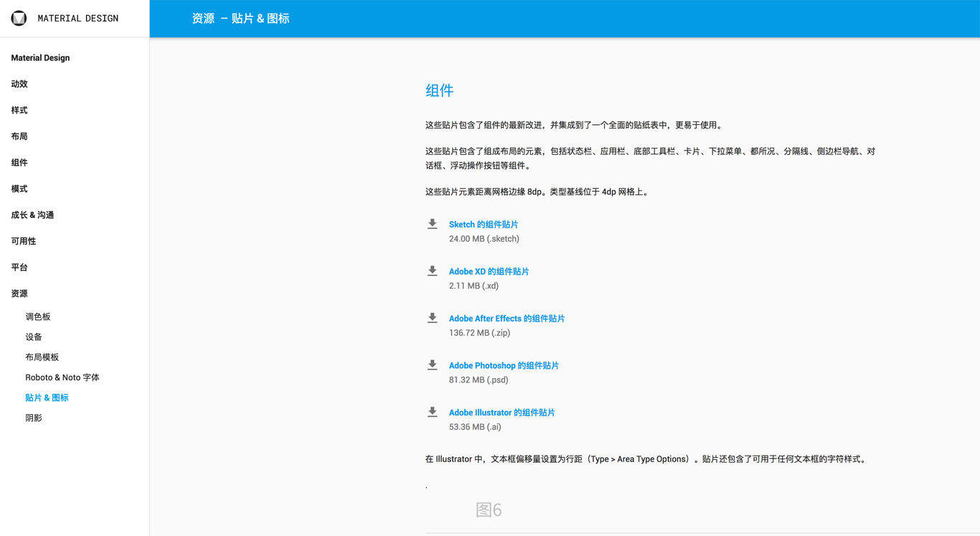Screen dimensions: 980x536
Task: Open 样式 sidebar section
Action: click(19, 111)
